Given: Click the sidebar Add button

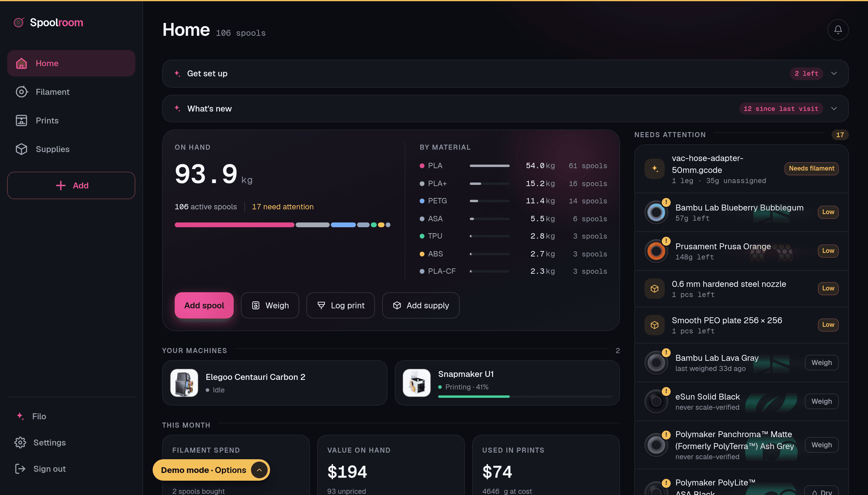Looking at the screenshot, I should point(71,185).
